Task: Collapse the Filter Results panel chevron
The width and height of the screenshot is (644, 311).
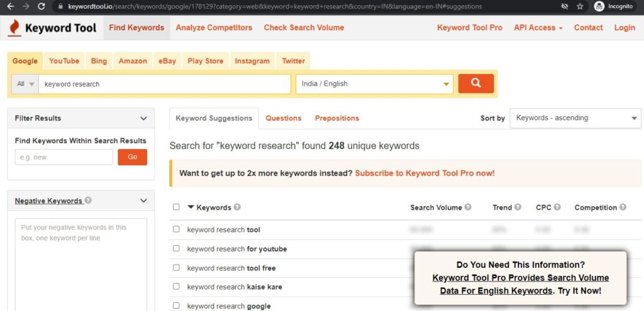Action: pos(143,118)
